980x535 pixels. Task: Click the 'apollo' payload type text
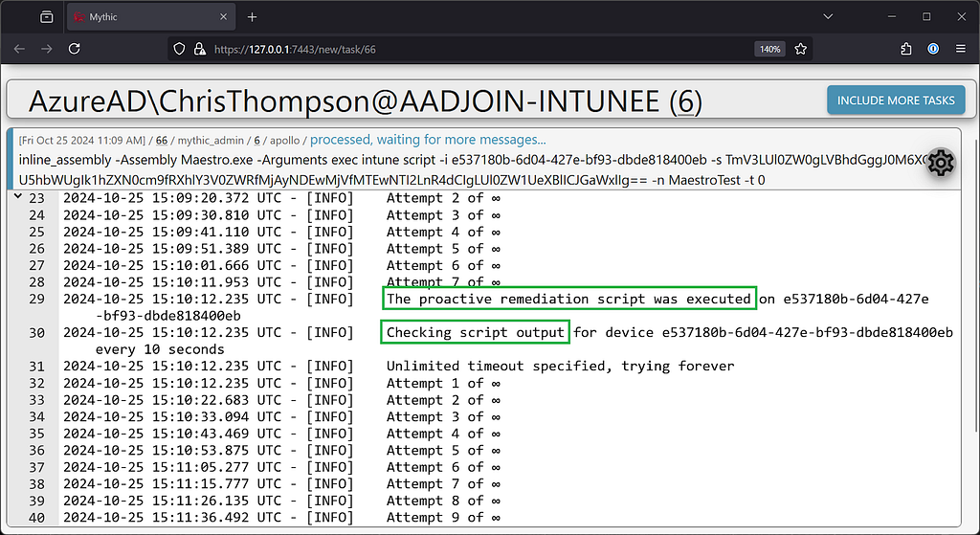[284, 141]
